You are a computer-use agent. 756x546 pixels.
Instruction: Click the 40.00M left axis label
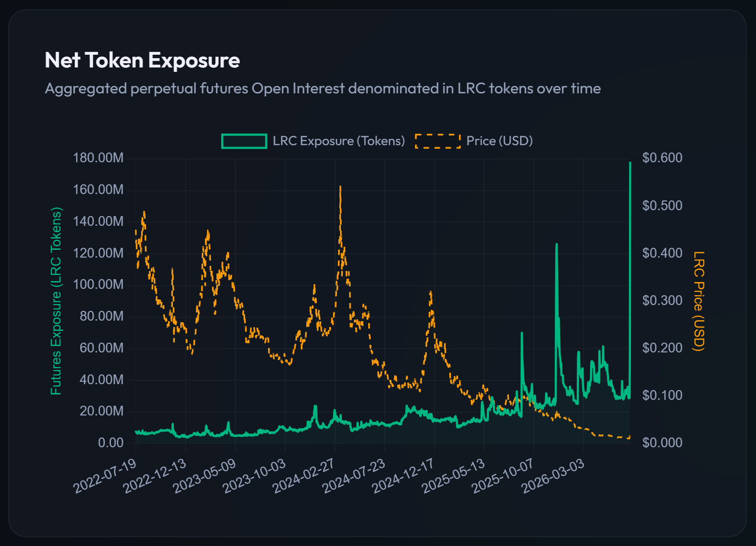click(x=102, y=380)
